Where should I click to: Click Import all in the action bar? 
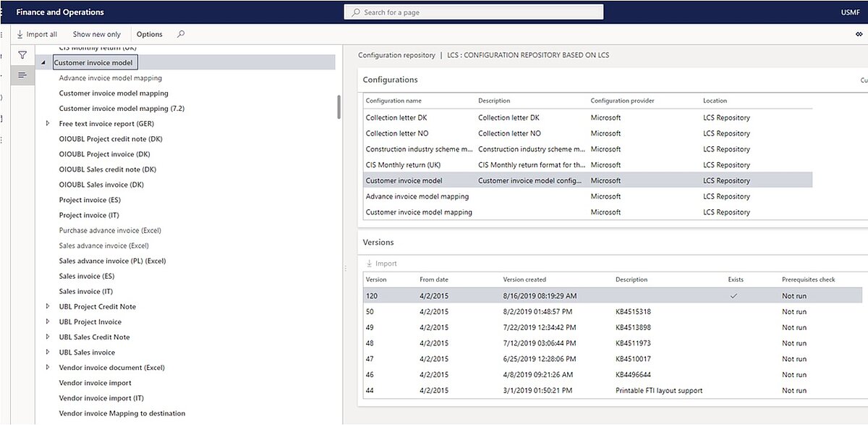click(36, 34)
